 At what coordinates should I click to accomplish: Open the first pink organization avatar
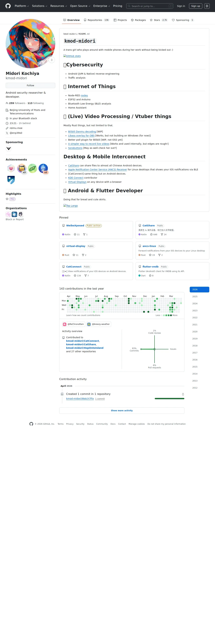8,214
